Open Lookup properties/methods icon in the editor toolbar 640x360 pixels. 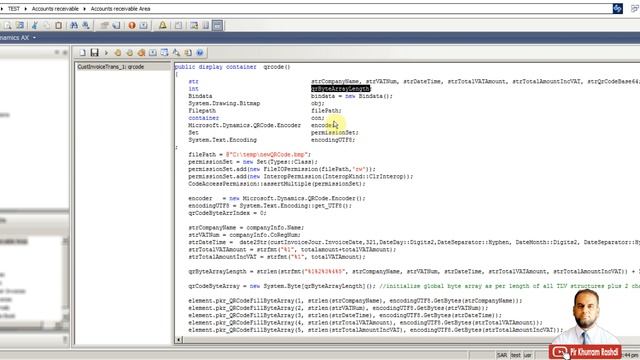click(x=164, y=53)
